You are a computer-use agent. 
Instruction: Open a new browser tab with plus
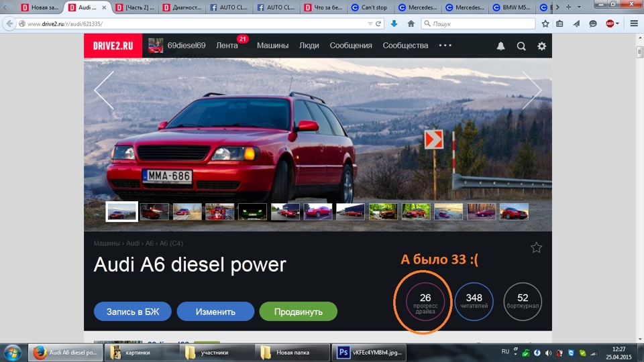[x=568, y=7]
